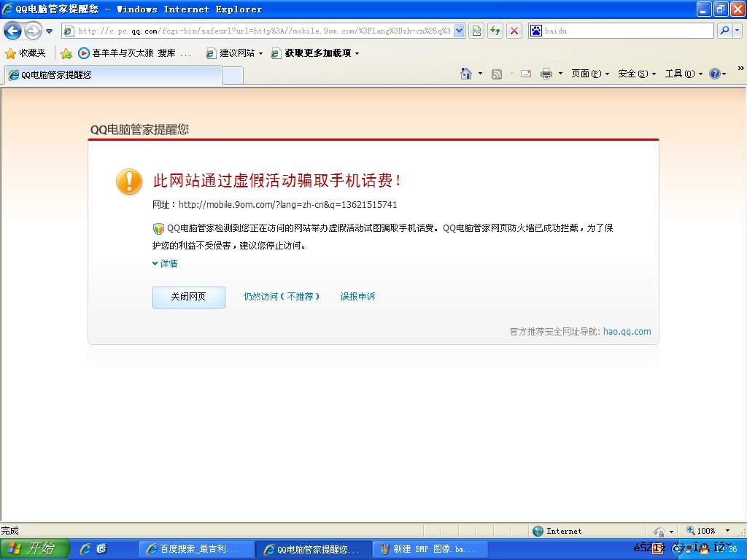Focus the baidu search box
This screenshot has width=747, height=560.
[628, 31]
